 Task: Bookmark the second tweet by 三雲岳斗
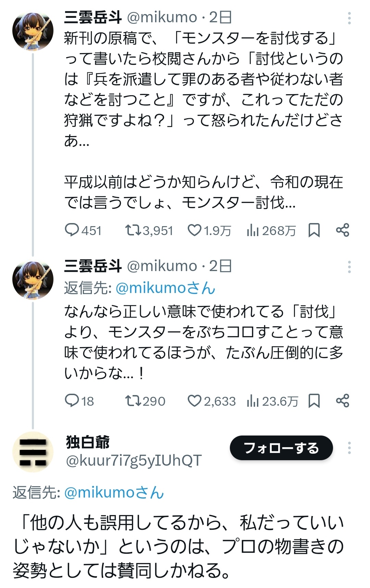pos(314,401)
